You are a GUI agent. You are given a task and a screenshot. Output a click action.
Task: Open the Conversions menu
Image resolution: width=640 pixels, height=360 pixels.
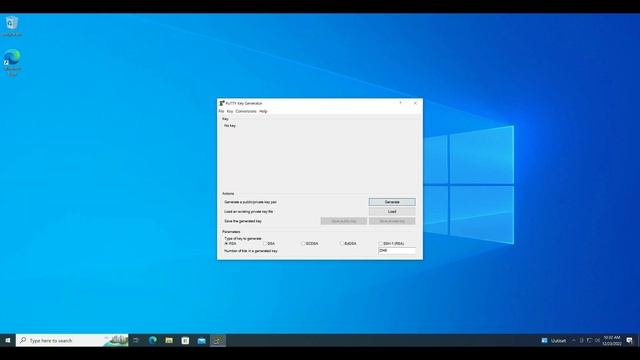pyautogui.click(x=246, y=111)
